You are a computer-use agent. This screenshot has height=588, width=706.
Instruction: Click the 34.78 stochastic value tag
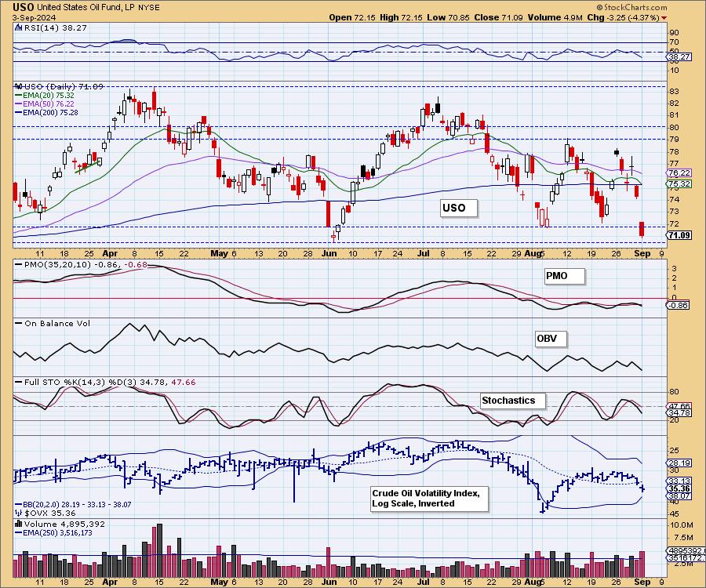[679, 412]
